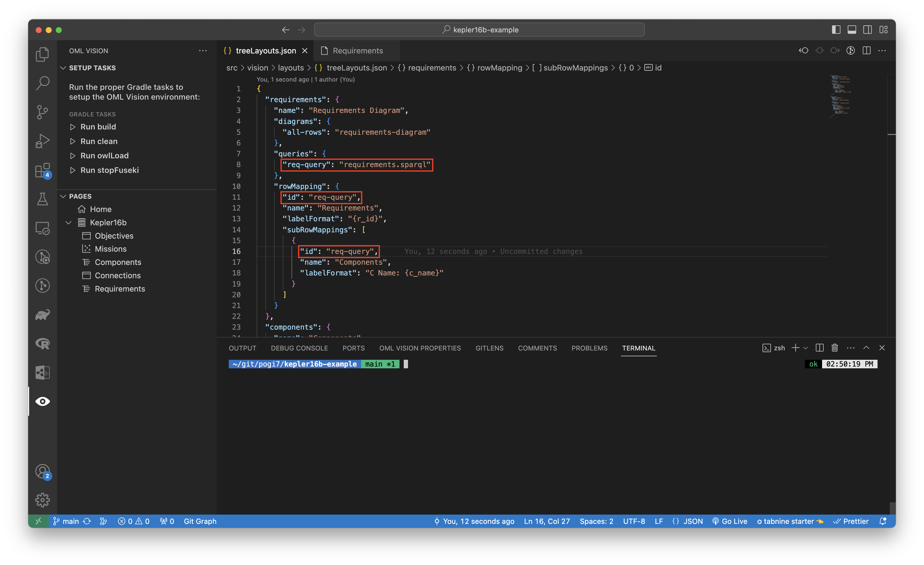Click the Run clean play icon
The height and width of the screenshot is (565, 924).
(73, 141)
